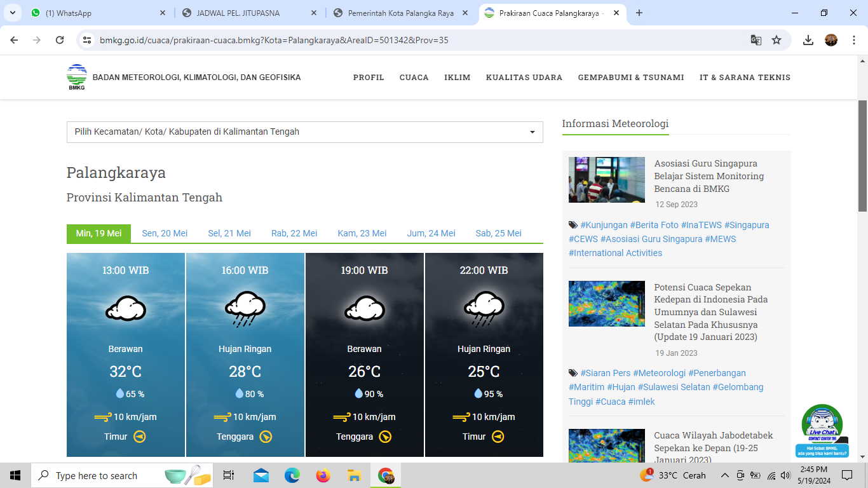Open the Chrome profile avatar
This screenshot has height=488, width=868.
point(831,40)
